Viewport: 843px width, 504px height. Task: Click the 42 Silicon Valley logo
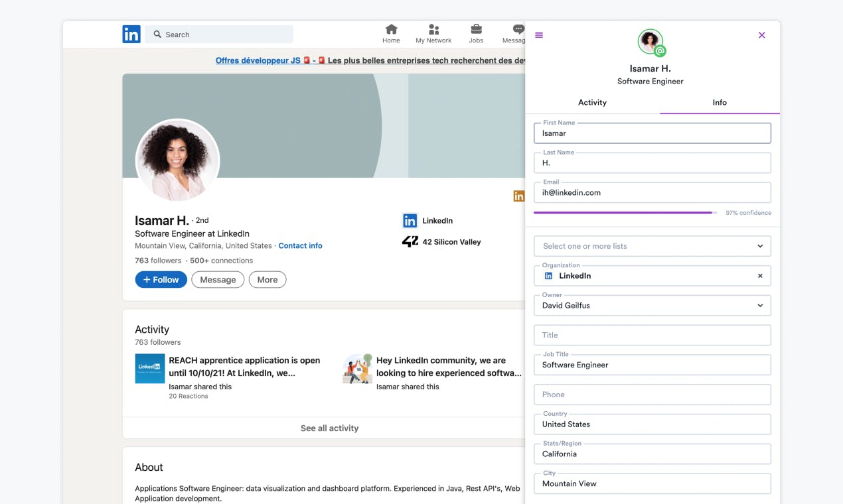(410, 242)
